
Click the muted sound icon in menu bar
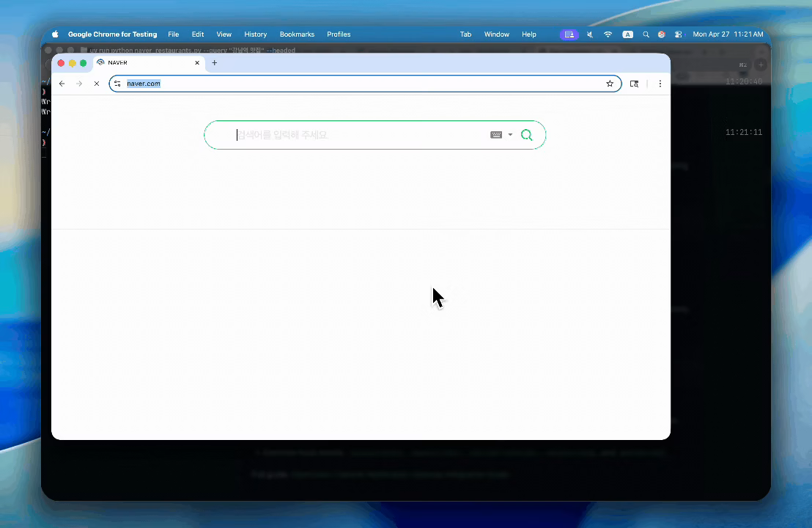click(590, 34)
